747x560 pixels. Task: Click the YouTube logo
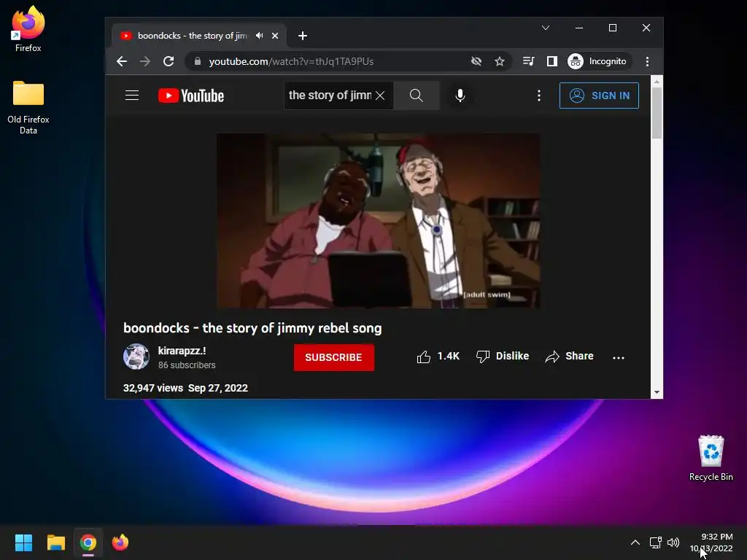click(191, 96)
